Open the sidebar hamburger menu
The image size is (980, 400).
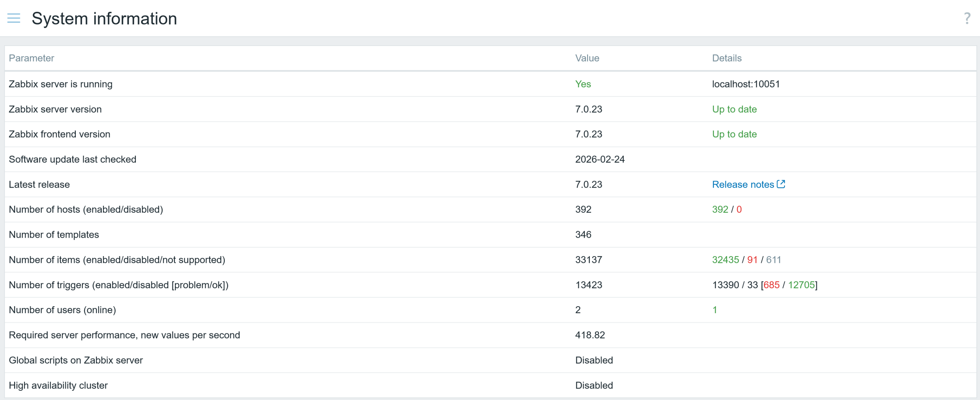14,18
